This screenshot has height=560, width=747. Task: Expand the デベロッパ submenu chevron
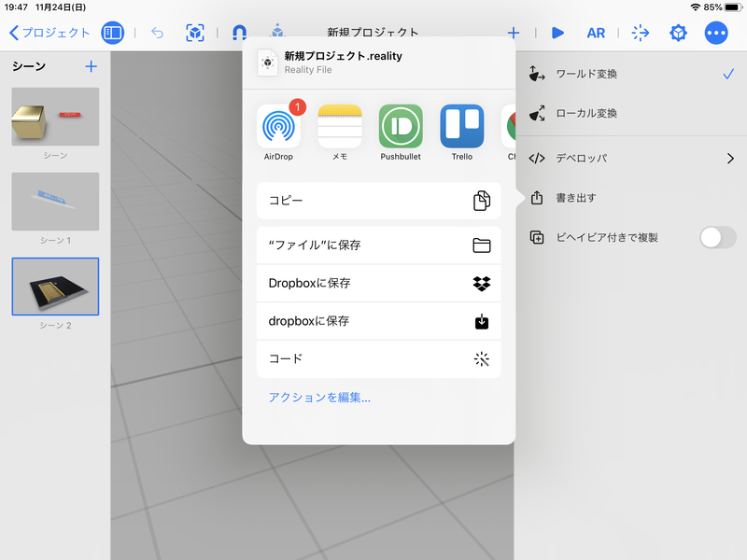(x=730, y=158)
